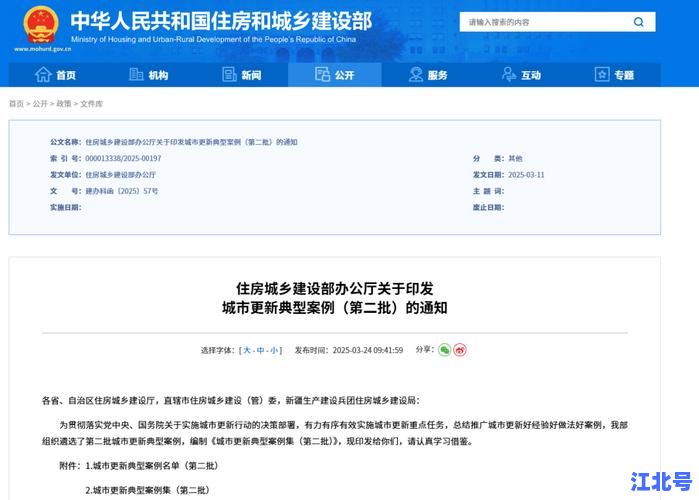This screenshot has width=699, height=500.
Task: Click the issue date 2025-03-11
Action: click(x=526, y=175)
